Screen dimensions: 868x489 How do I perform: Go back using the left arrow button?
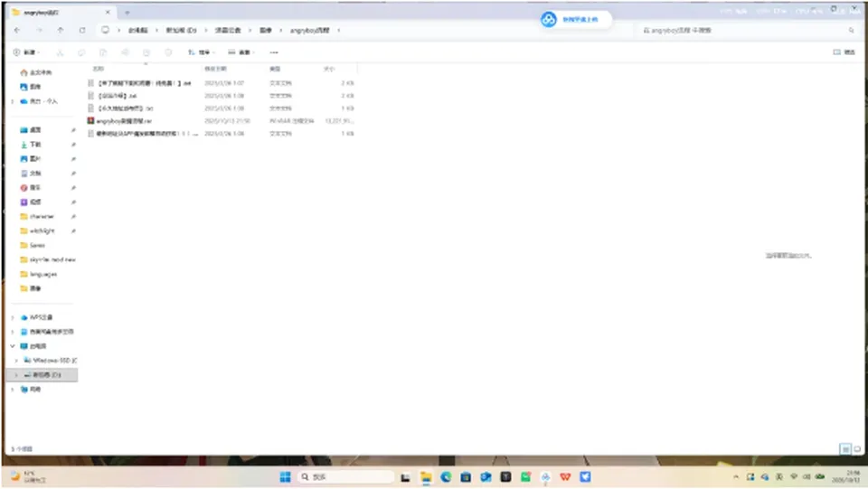17,31
